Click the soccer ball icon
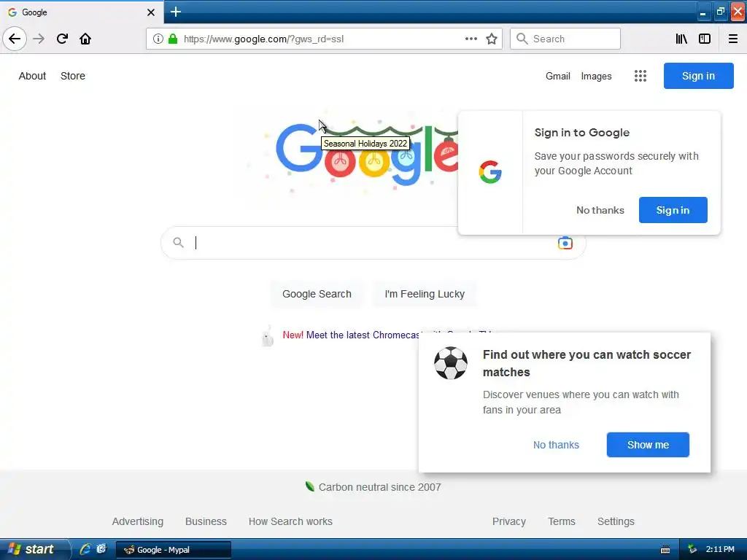The image size is (747, 560). pos(451,363)
